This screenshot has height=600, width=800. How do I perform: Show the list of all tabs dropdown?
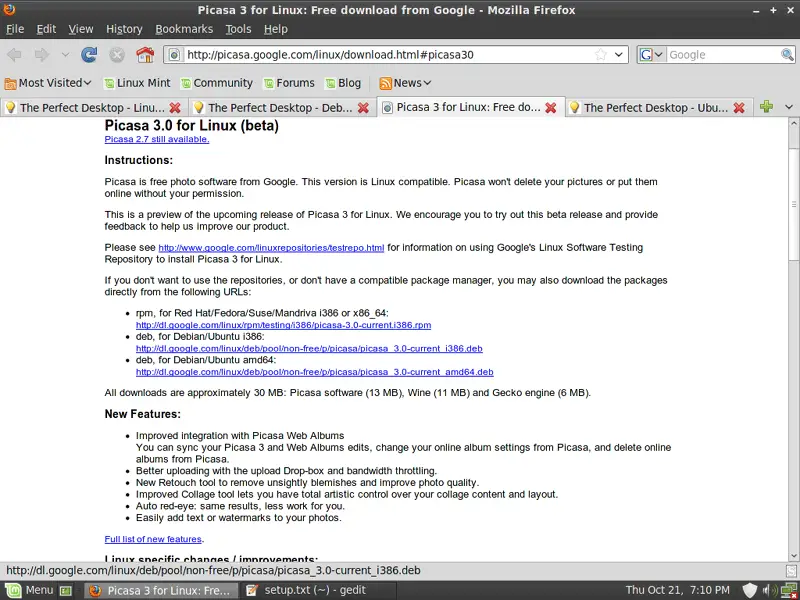pos(789,107)
